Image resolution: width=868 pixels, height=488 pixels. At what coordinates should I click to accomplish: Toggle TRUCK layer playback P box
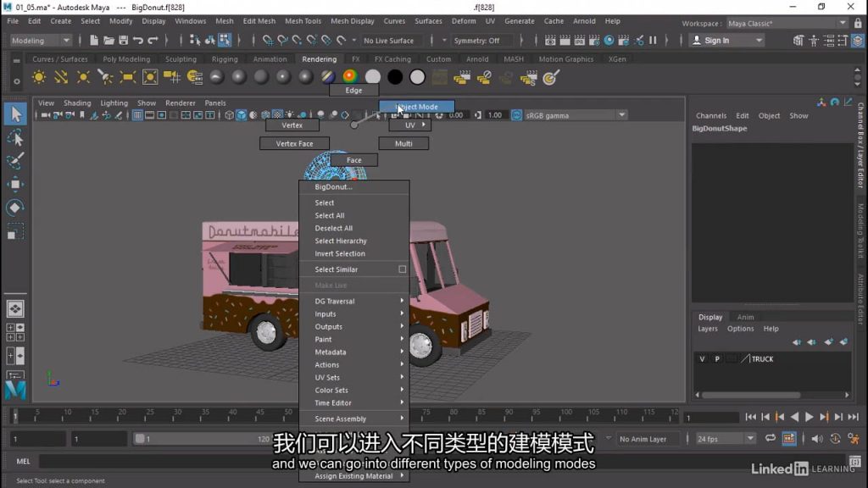pyautogui.click(x=717, y=359)
